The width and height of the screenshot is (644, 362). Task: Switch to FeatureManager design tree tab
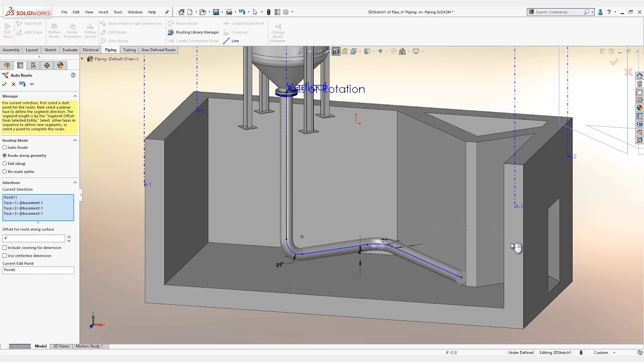(x=7, y=65)
